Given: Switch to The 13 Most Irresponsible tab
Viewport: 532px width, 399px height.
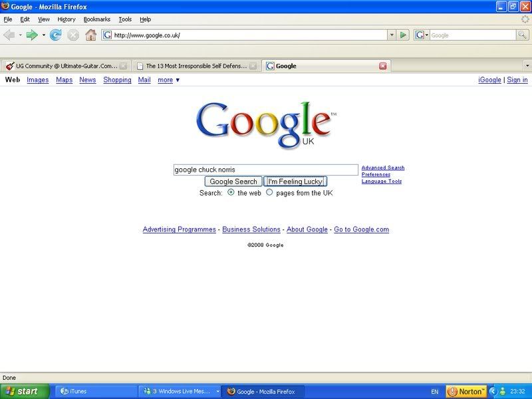Looking at the screenshot, I should 196,66.
